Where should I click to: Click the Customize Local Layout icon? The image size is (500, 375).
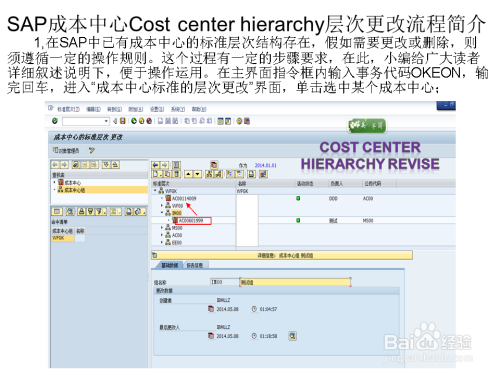pos(247,121)
